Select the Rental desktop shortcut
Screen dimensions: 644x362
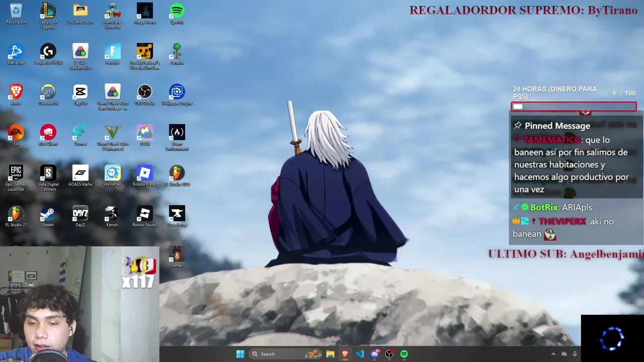(177, 257)
